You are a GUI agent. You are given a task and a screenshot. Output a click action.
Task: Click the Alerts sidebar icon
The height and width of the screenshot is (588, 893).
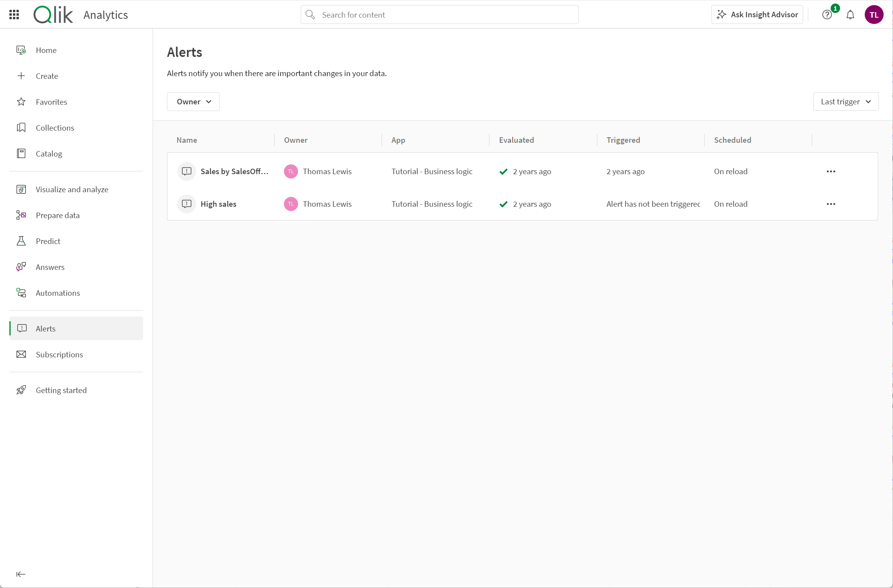22,328
